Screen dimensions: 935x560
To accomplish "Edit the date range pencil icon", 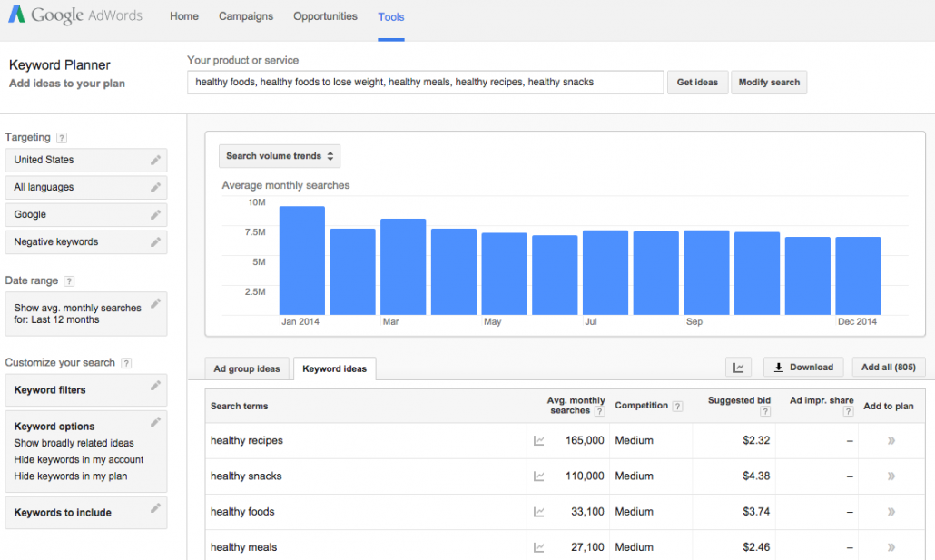I will pyautogui.click(x=155, y=303).
